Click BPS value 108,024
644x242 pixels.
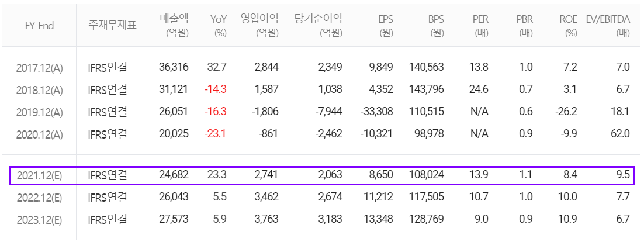[427, 175]
